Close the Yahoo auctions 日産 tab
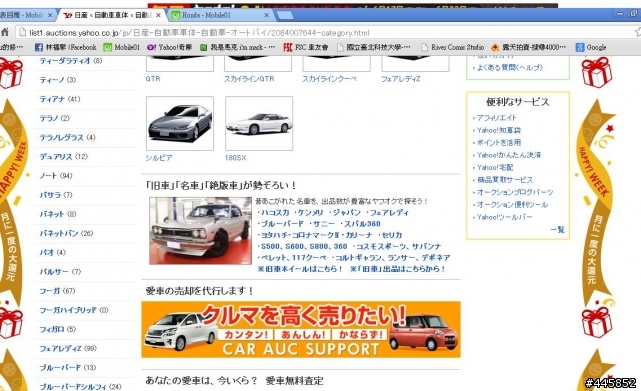The height and width of the screenshot is (391, 641). 158,15
